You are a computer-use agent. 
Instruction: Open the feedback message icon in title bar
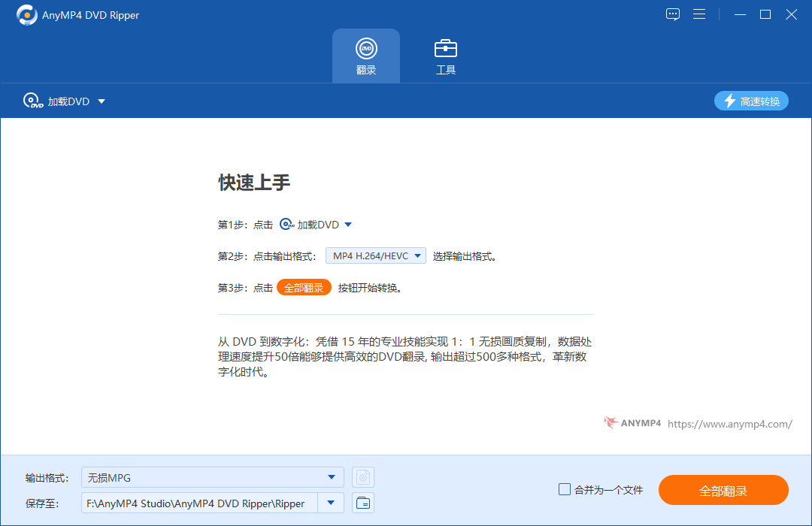673,14
